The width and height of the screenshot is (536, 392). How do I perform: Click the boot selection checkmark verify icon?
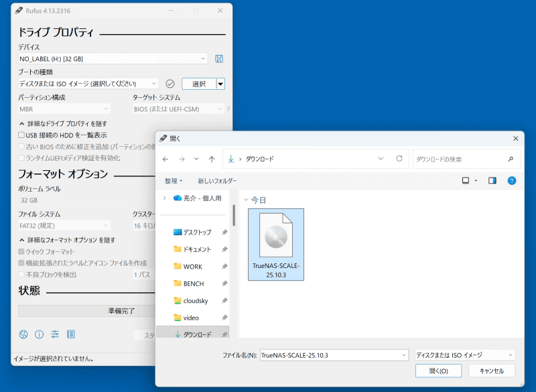(x=170, y=83)
